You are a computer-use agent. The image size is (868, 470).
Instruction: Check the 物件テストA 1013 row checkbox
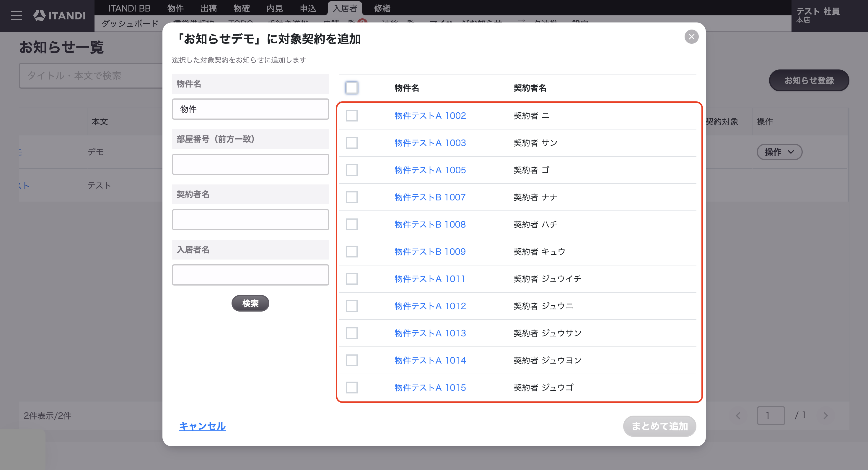pos(351,333)
